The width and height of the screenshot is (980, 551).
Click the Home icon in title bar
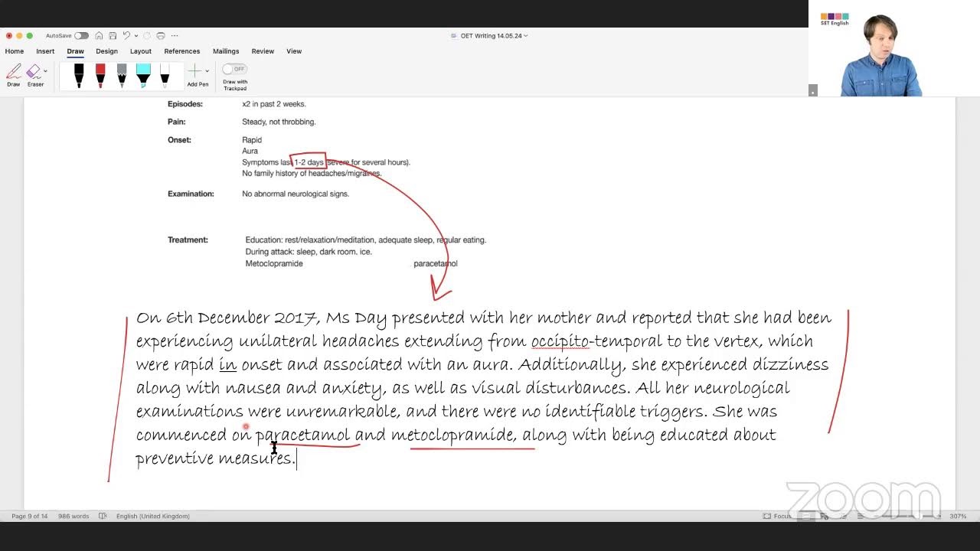tap(100, 36)
